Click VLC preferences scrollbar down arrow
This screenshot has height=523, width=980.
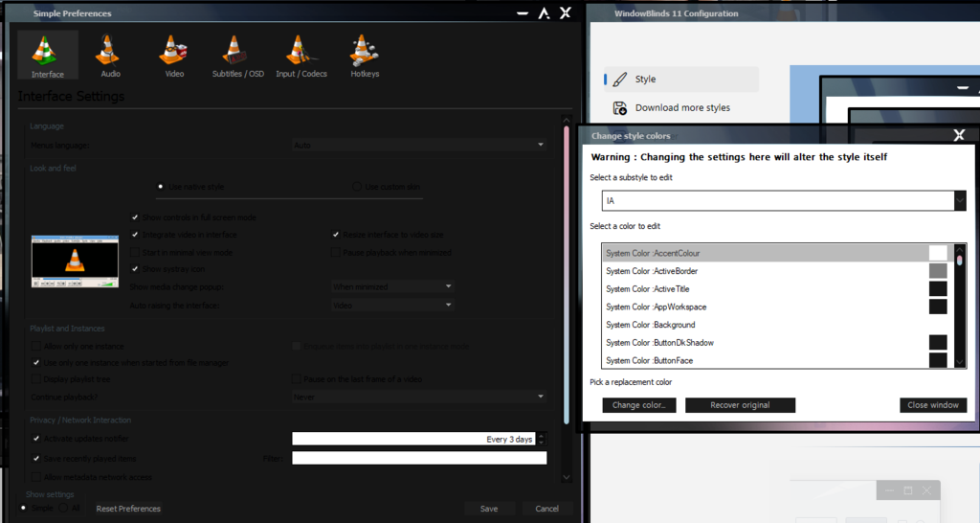(x=567, y=477)
